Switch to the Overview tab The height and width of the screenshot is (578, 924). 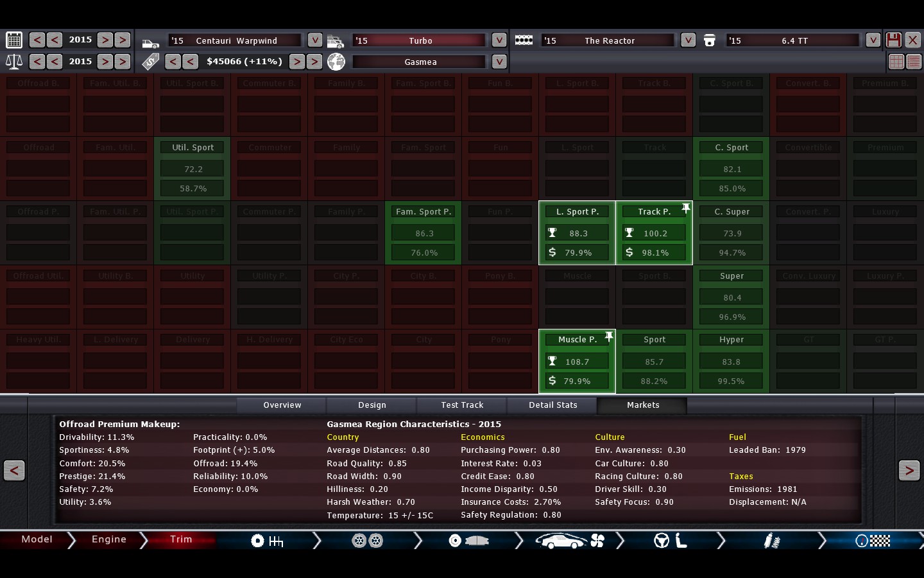click(282, 405)
